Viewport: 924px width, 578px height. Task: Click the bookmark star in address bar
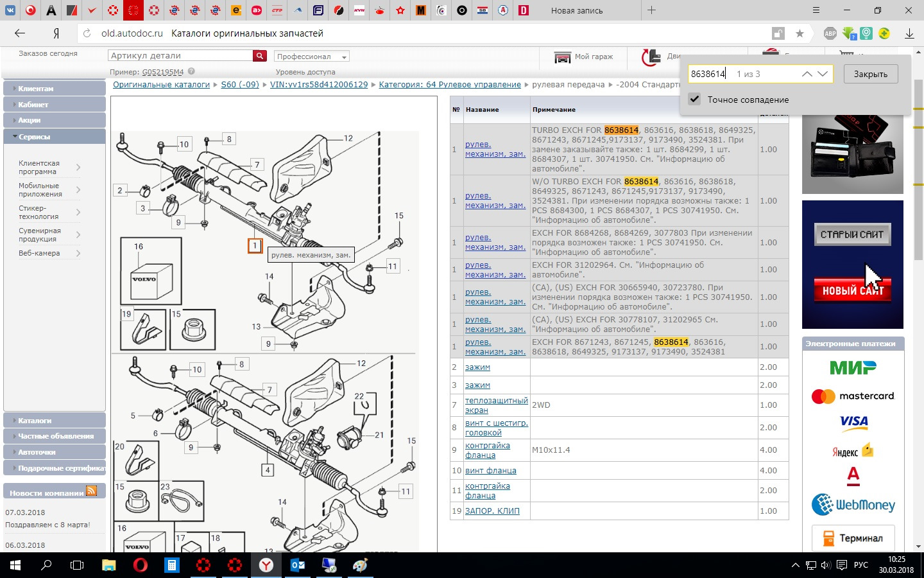[800, 33]
